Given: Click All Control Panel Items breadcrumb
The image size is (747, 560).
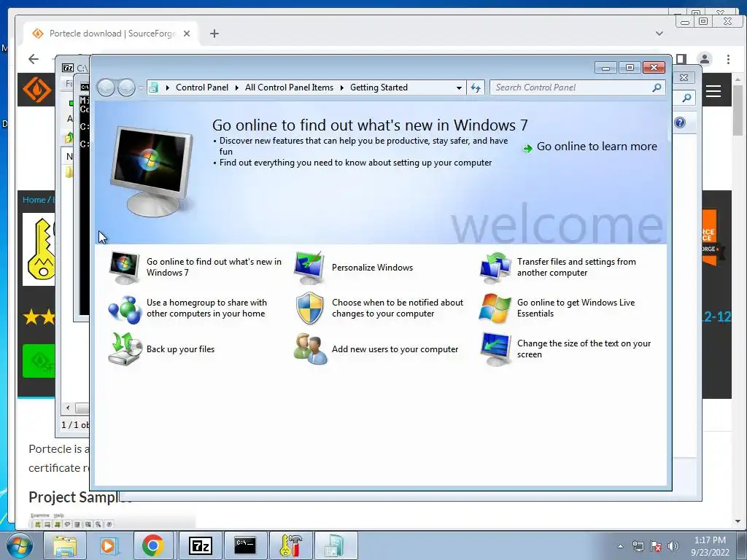Looking at the screenshot, I should [x=289, y=87].
